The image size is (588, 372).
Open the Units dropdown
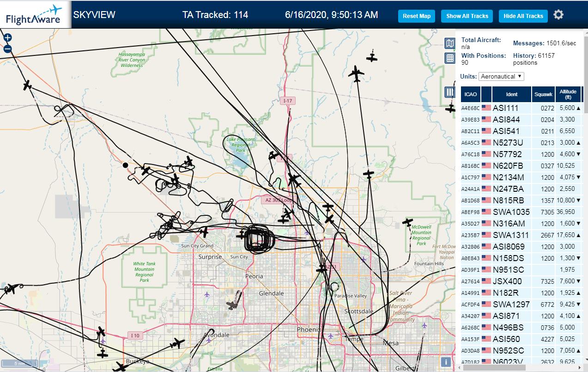501,76
